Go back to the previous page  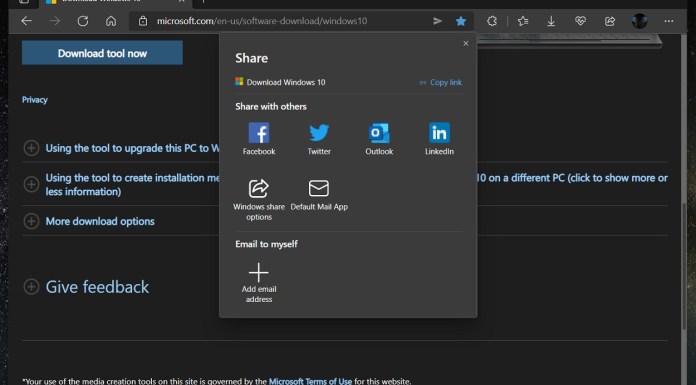tap(26, 21)
